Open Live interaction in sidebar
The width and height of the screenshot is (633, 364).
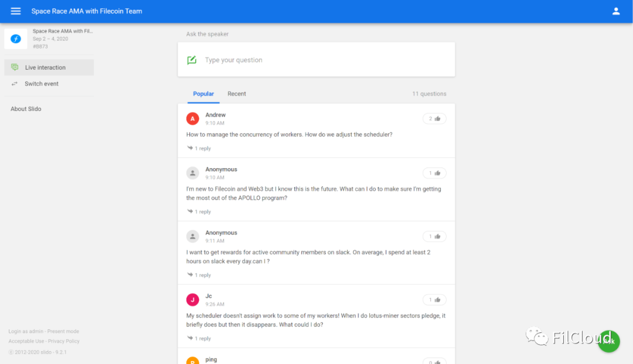tap(49, 67)
